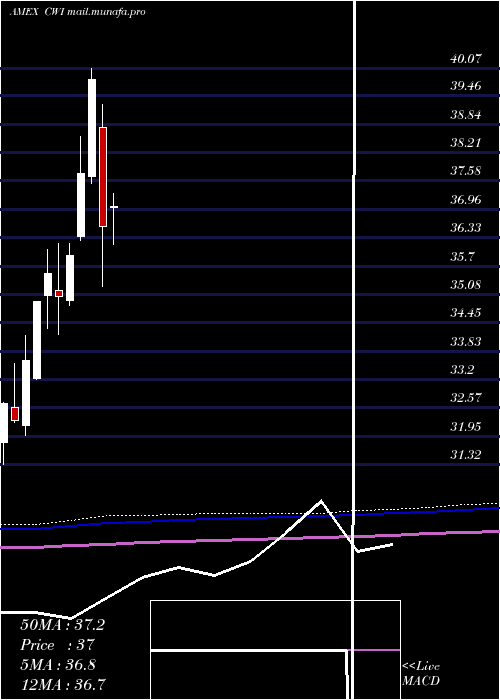Select the 40.07 price axis label
The height and width of the screenshot is (700, 500).
pyautogui.click(x=466, y=58)
